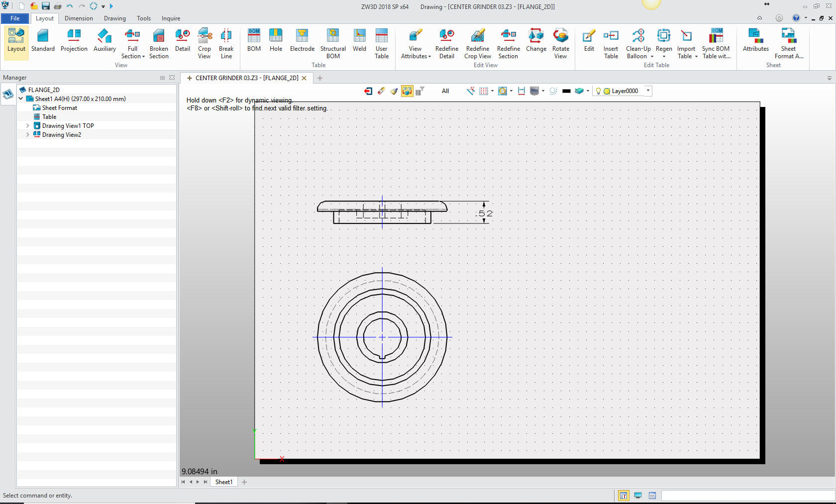Toggle the layer lightbulb visibility icon
The height and width of the screenshot is (504, 836).
[598, 91]
